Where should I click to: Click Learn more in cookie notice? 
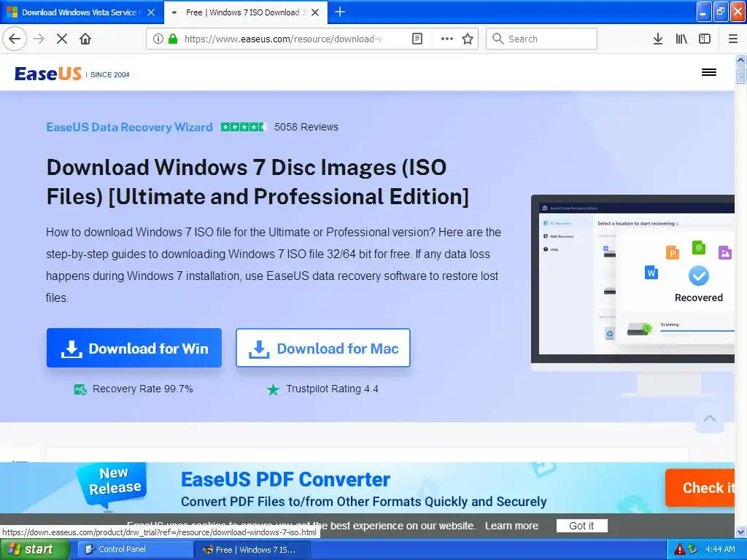[x=511, y=526]
